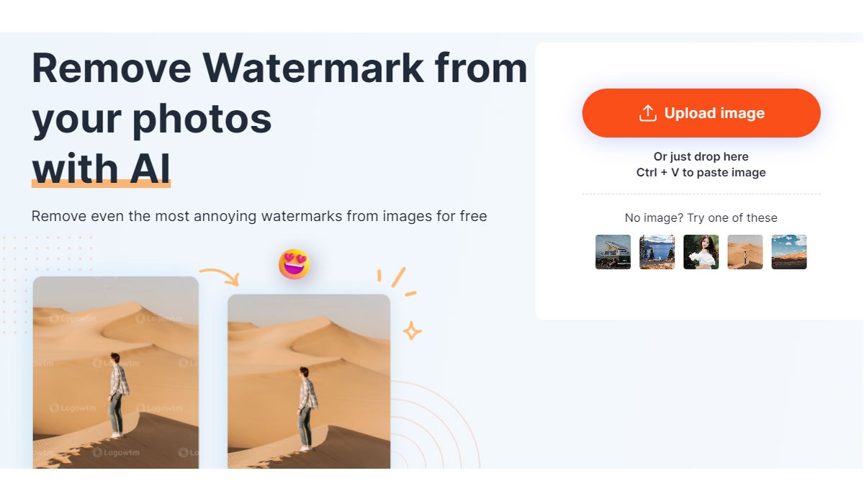
Task: Click the 'Ctrl + V to paste image' hint
Action: [701, 173]
